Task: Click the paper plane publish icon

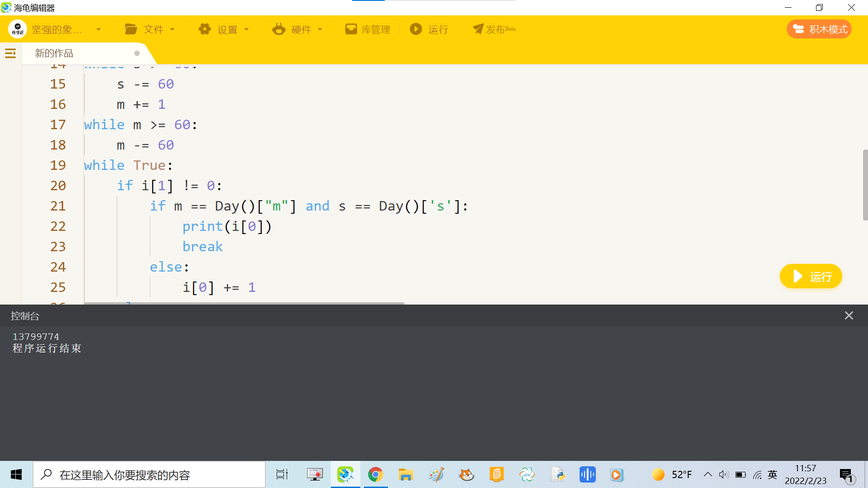Action: (x=478, y=29)
